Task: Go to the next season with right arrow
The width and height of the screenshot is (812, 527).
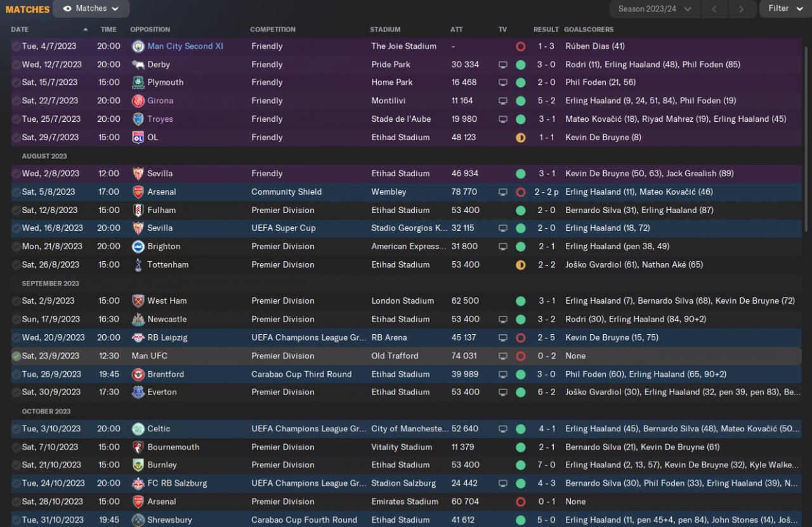Action: pos(741,9)
